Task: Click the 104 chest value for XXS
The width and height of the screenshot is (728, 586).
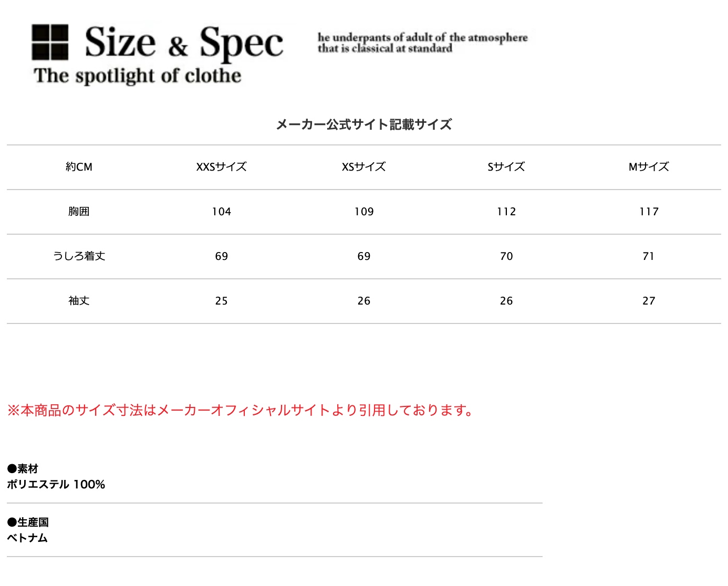Action: pos(221,212)
